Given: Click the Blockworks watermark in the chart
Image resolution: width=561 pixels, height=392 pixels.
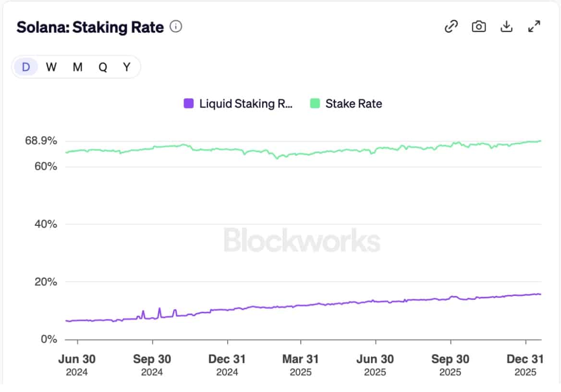Looking at the screenshot, I should point(302,240).
